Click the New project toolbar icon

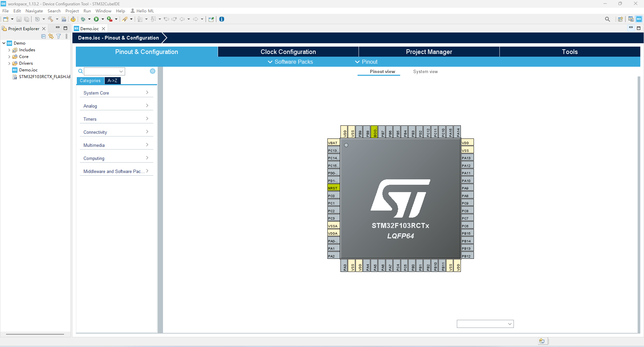click(6, 19)
